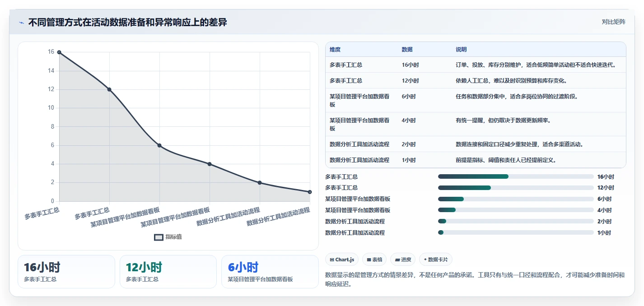Click the description 依赖人工汇总，难以及时识别预算和库存变化

(511, 81)
